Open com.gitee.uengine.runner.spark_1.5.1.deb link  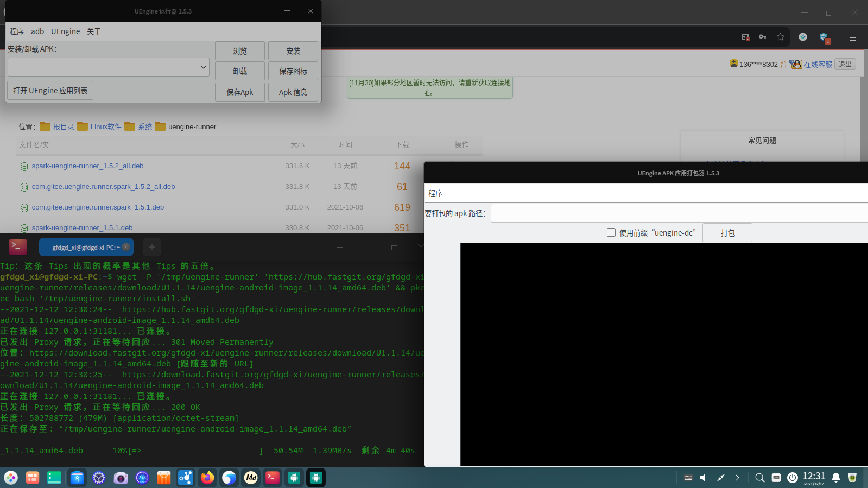coord(98,207)
